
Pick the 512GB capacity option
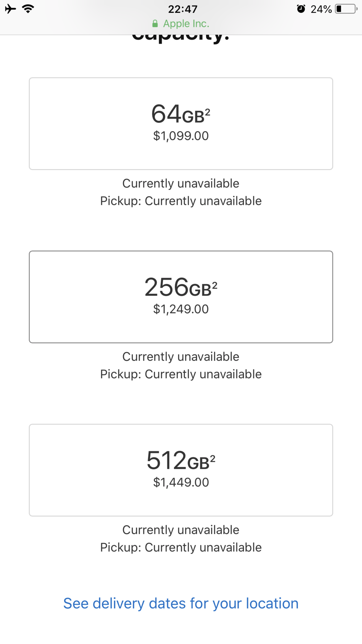[181, 470]
